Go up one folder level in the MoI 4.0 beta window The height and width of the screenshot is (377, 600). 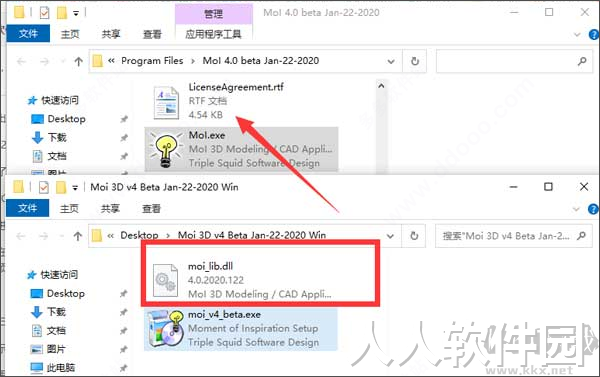tap(78, 61)
